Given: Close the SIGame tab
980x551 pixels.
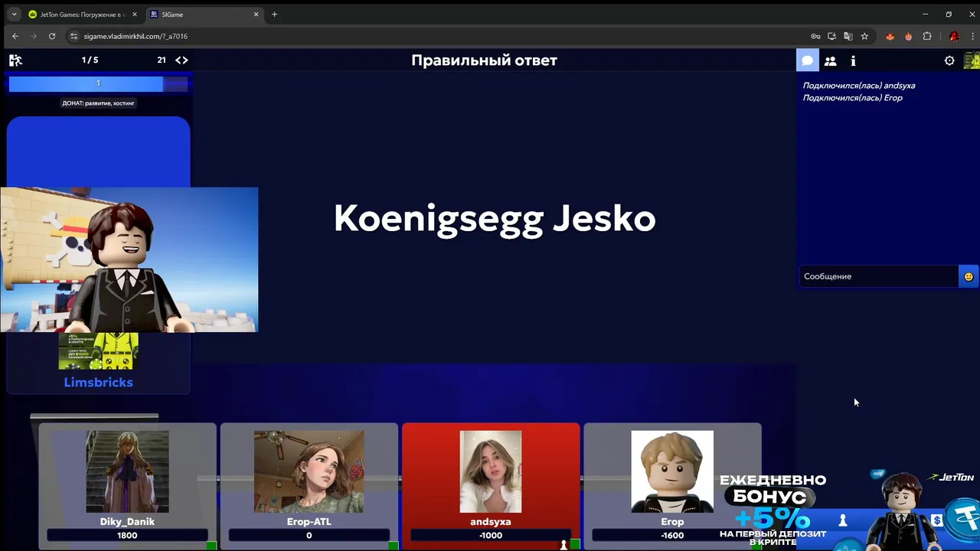Looking at the screenshot, I should coord(255,15).
